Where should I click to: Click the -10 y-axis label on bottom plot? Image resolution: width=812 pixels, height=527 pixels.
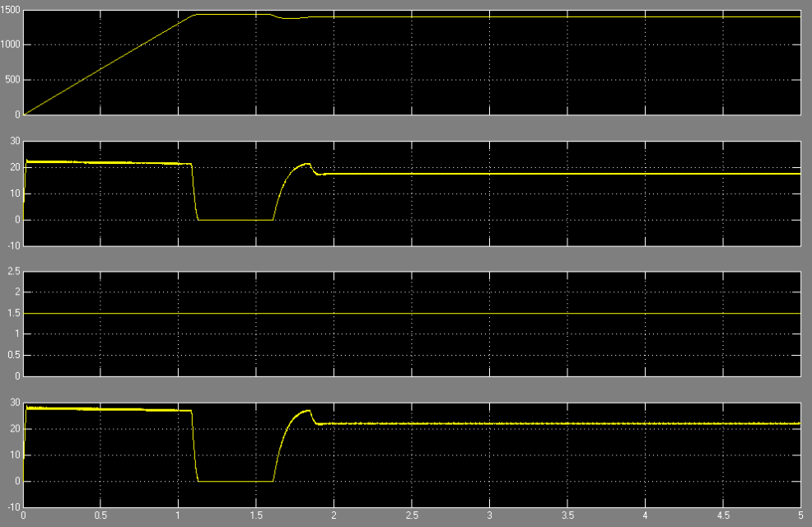point(14,507)
